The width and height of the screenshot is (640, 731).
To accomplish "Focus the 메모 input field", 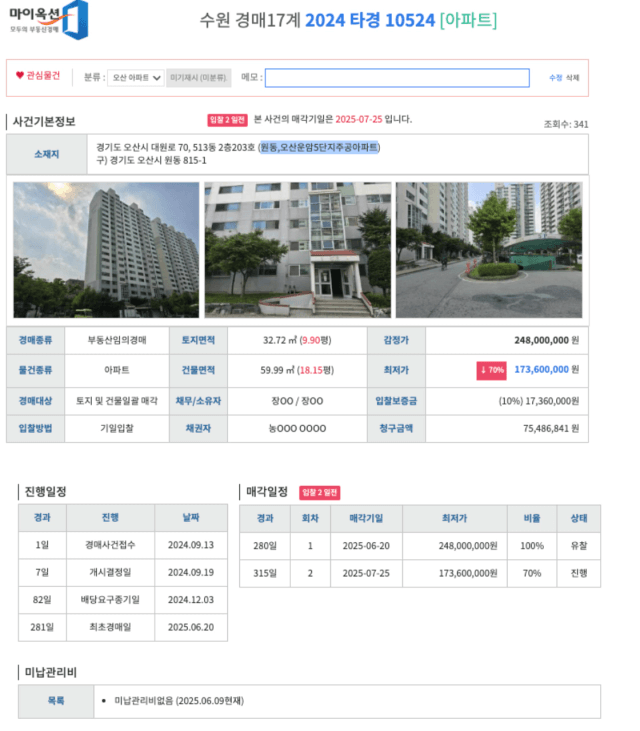I will 397,77.
